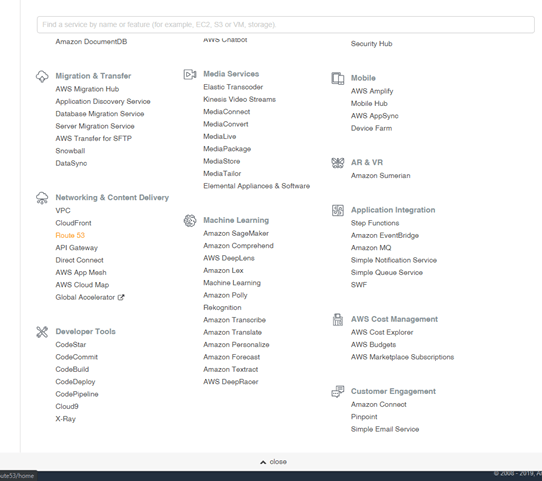Open API Gateway
Screen dimensions: 542x481
[x=76, y=248]
